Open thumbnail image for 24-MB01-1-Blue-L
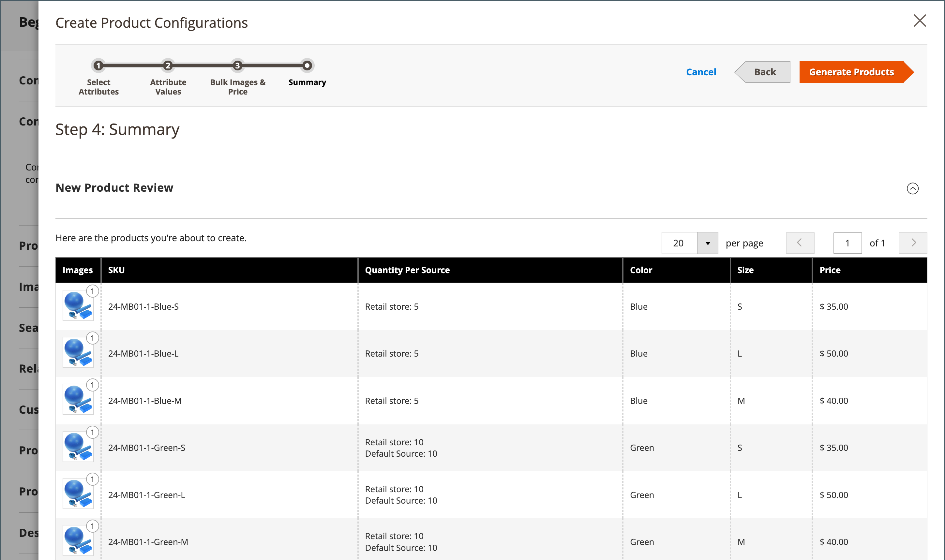The image size is (945, 560). coord(78,353)
